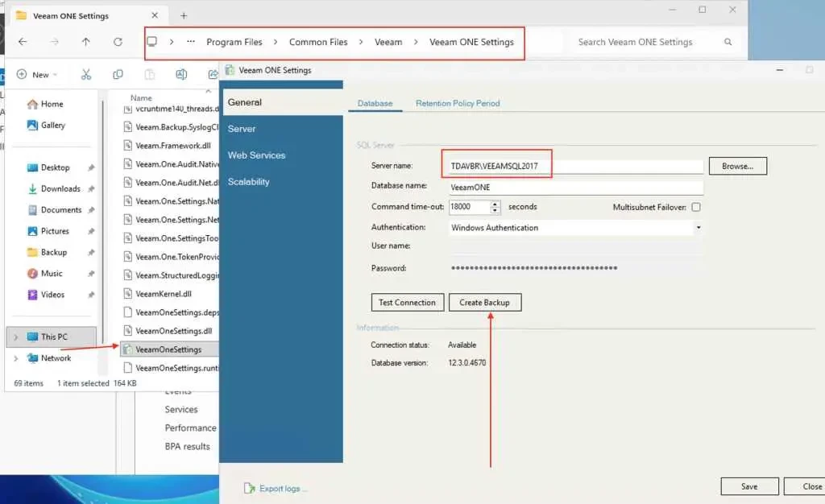Open Music quick access folder
This screenshot has height=504, width=825.
pos(52,273)
